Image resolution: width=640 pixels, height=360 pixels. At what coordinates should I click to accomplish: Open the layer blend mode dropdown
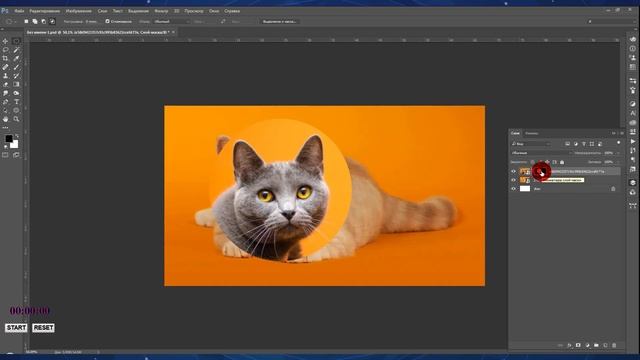[542, 153]
